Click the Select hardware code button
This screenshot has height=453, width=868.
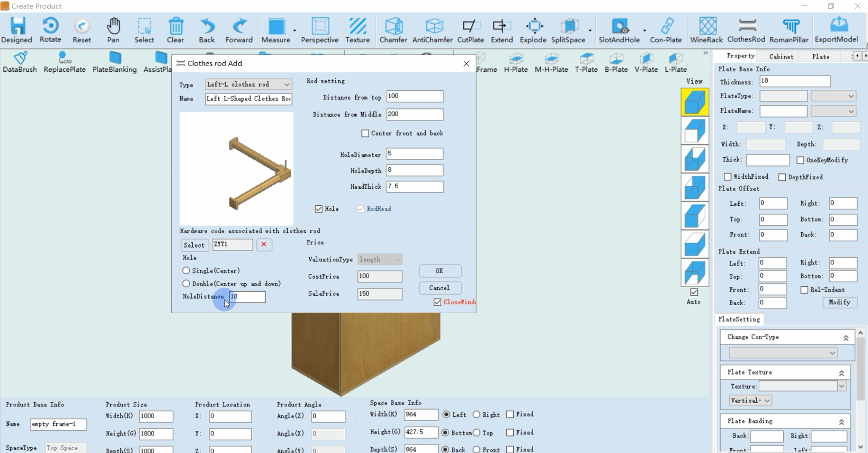[x=194, y=245]
